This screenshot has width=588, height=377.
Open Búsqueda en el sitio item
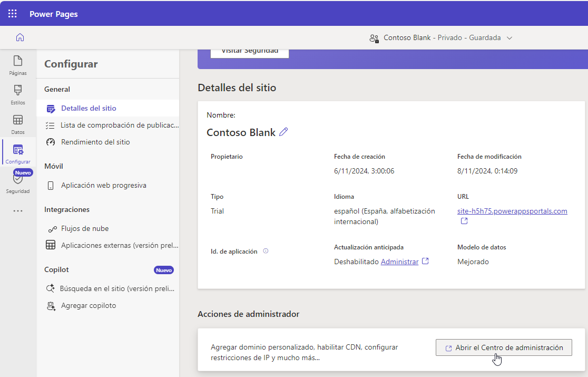click(108, 288)
